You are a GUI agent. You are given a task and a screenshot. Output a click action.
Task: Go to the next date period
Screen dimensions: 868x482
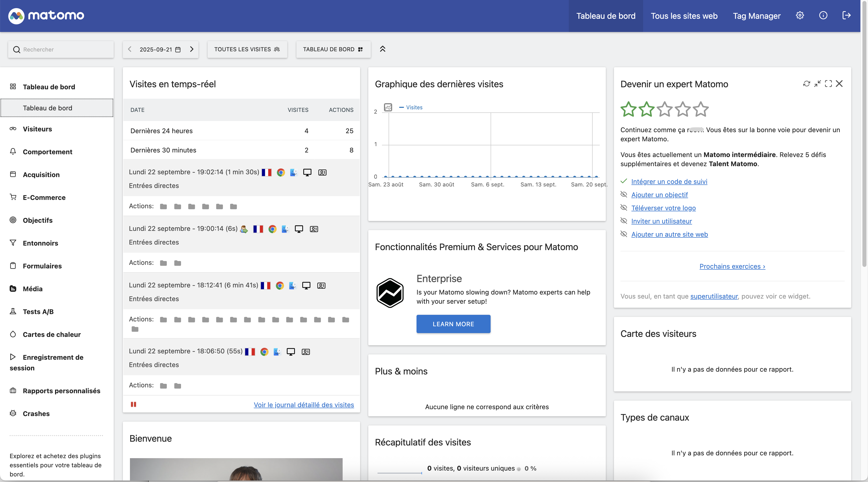(x=192, y=49)
